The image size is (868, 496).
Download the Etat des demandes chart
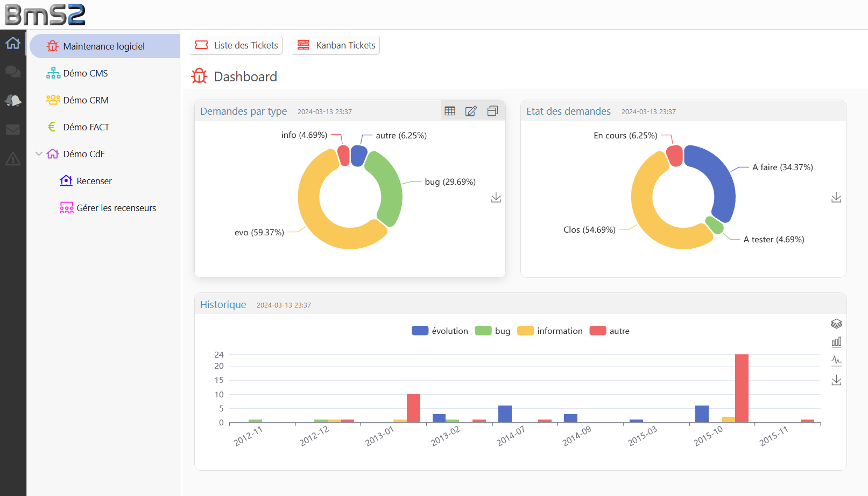pyautogui.click(x=836, y=198)
